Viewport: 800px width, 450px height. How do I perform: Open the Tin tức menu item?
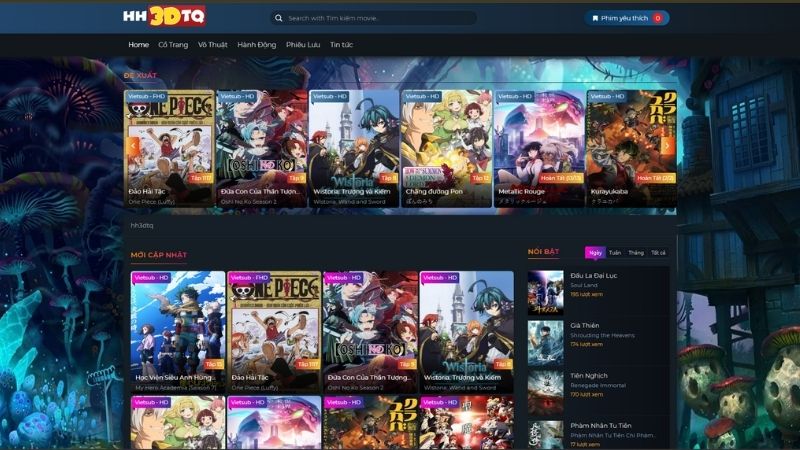point(341,45)
